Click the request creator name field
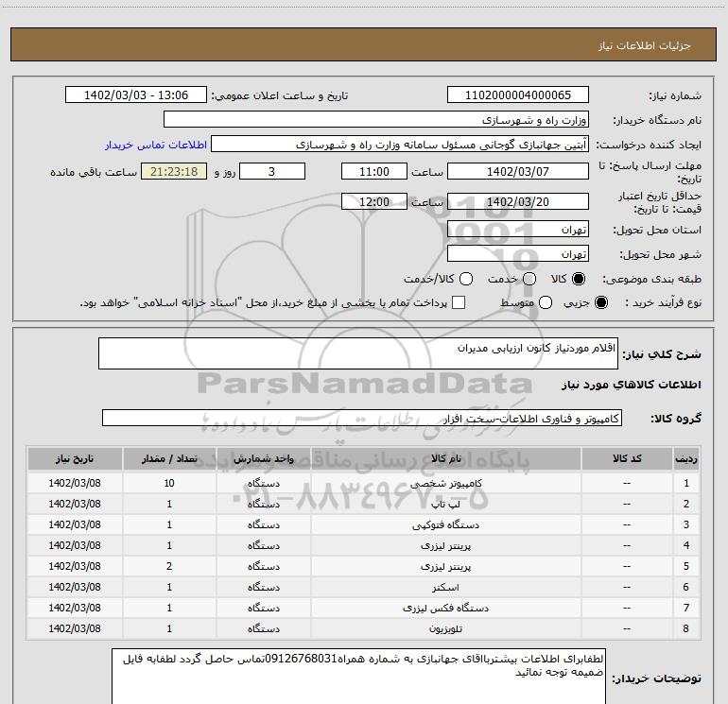Screen dimensions: 728x704 [x=400, y=145]
